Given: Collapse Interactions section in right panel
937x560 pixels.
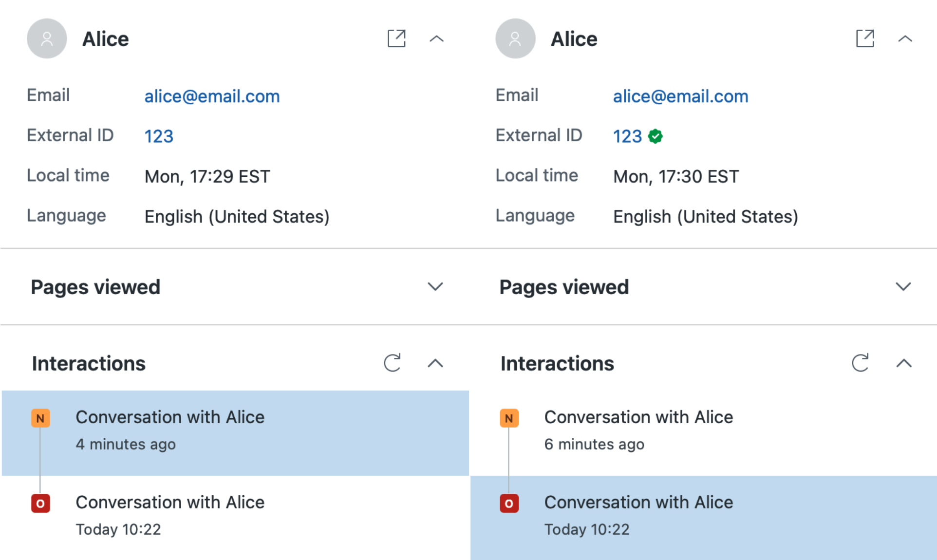Looking at the screenshot, I should click(904, 363).
